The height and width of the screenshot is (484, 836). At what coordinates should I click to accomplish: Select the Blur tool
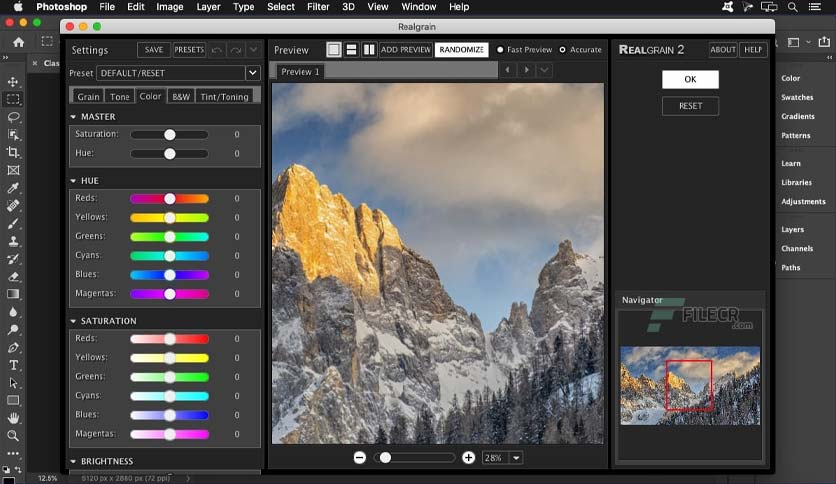tap(13, 312)
